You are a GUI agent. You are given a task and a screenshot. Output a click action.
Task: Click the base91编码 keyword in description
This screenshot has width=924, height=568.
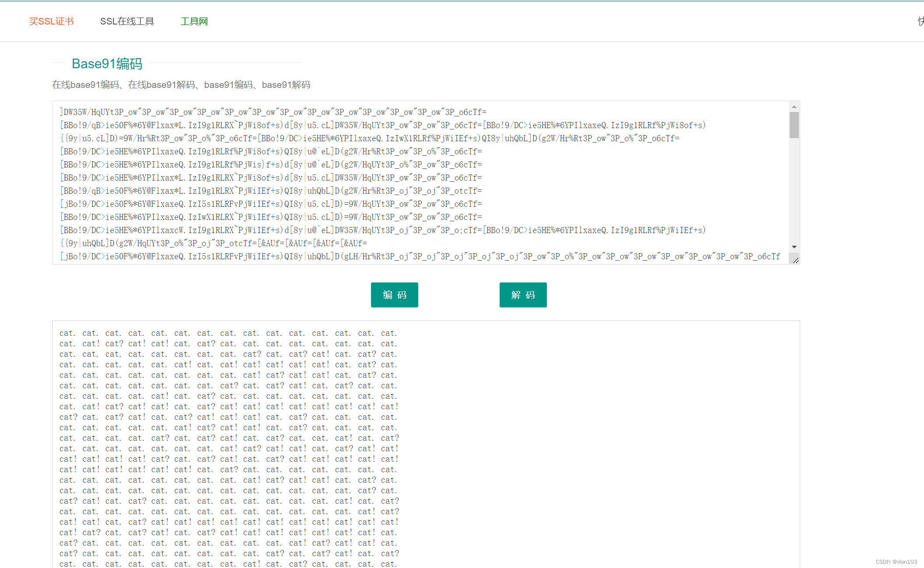(229, 84)
